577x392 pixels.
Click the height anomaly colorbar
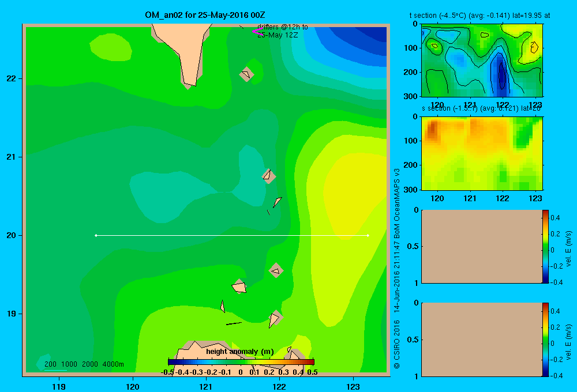coord(241,362)
